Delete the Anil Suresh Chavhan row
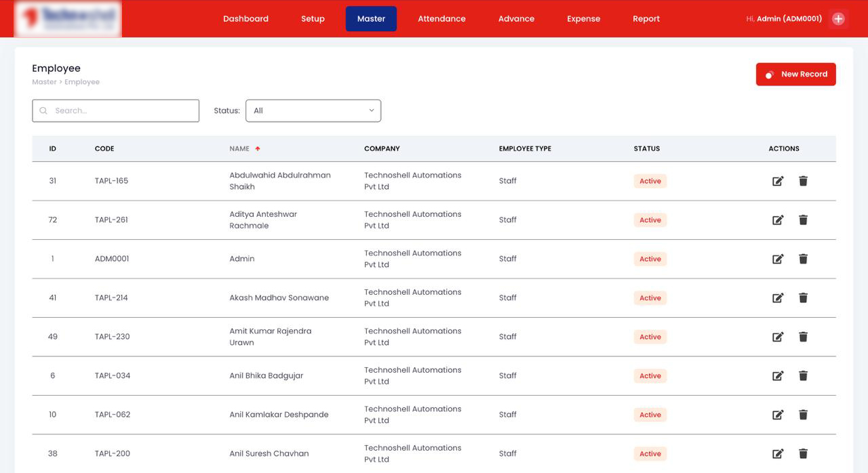This screenshot has height=473, width=868. (803, 453)
